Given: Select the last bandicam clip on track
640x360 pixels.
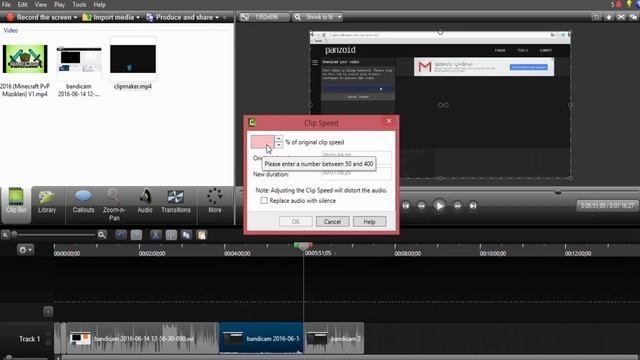Looking at the screenshot, I should click(334, 338).
